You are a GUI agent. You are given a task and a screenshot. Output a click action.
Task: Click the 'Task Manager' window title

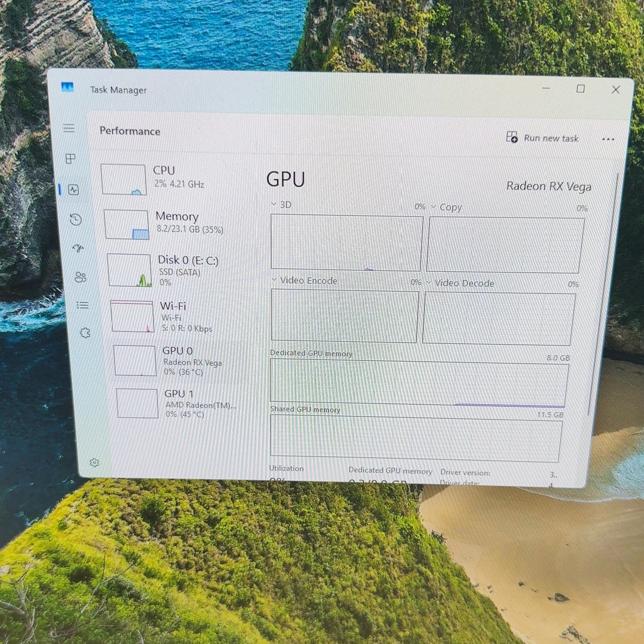pos(119,90)
